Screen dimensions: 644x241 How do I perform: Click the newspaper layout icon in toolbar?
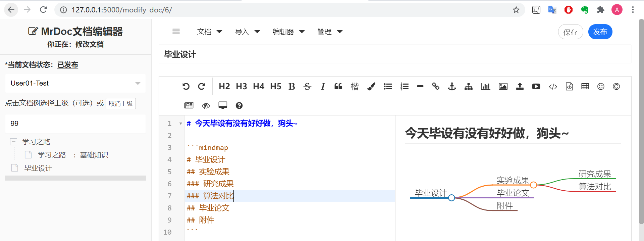(189, 105)
